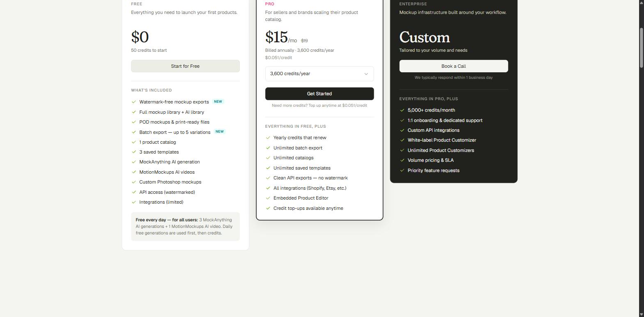Click checkmark beside API access (watermarked)
The height and width of the screenshot is (317, 644).
pos(134,192)
